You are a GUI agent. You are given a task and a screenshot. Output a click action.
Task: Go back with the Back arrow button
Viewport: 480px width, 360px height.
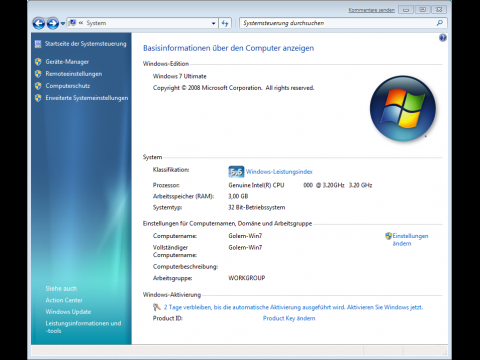coord(39,23)
